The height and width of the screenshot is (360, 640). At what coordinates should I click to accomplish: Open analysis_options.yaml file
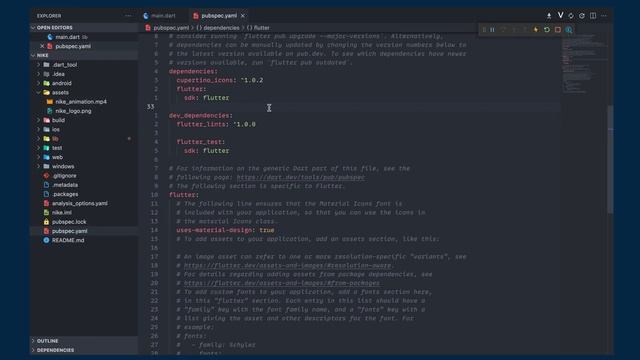click(x=80, y=203)
